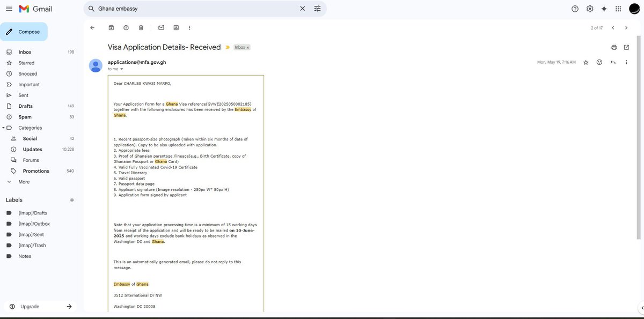Open the More actions three-dot menu in toolbar

coord(189,28)
